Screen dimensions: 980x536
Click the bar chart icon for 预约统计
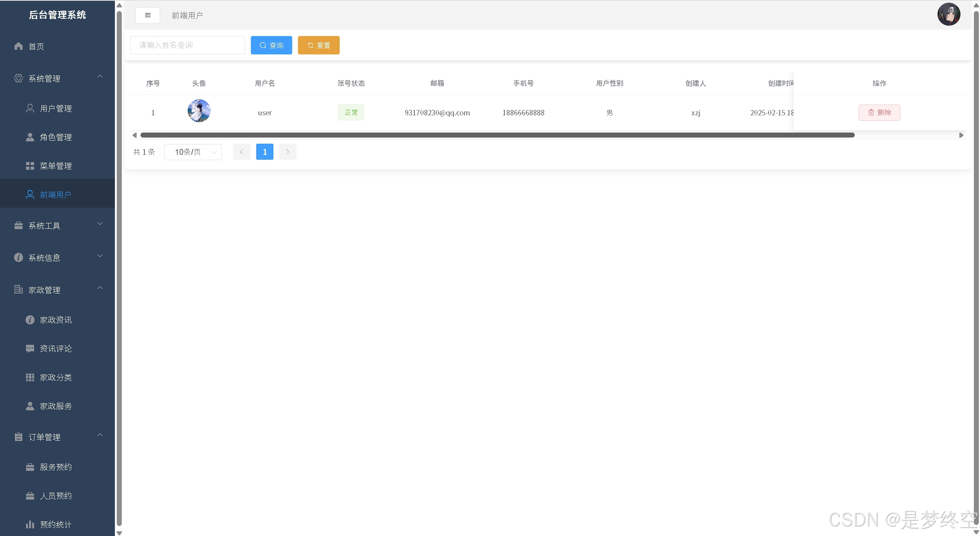pyautogui.click(x=30, y=525)
